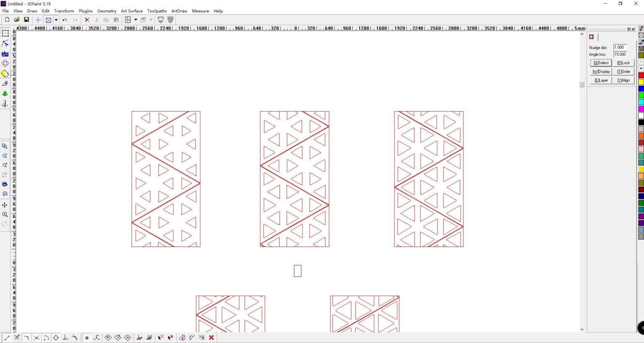Pick the magenta color swatch

pos(641,109)
